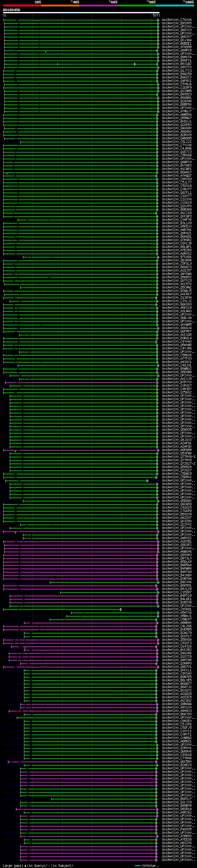Select UniRef100_Q8SR14 hit entry
This screenshot has width=197, height=868.
tap(177, 809)
